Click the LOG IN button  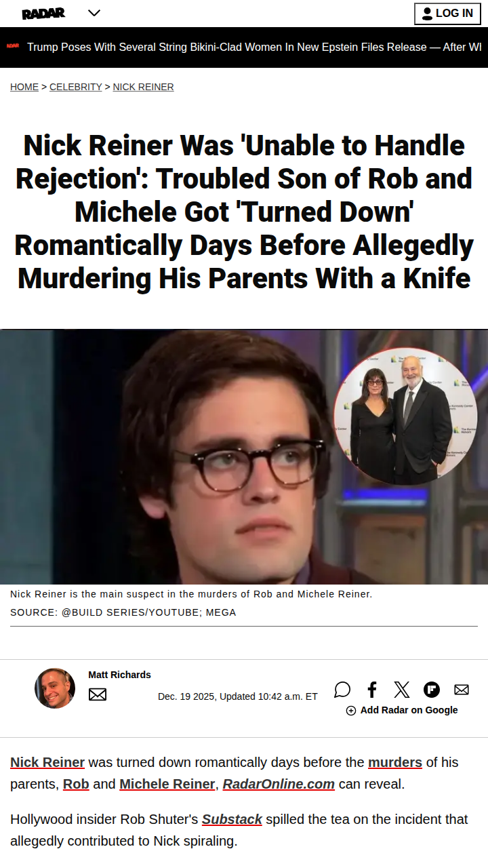coord(447,14)
